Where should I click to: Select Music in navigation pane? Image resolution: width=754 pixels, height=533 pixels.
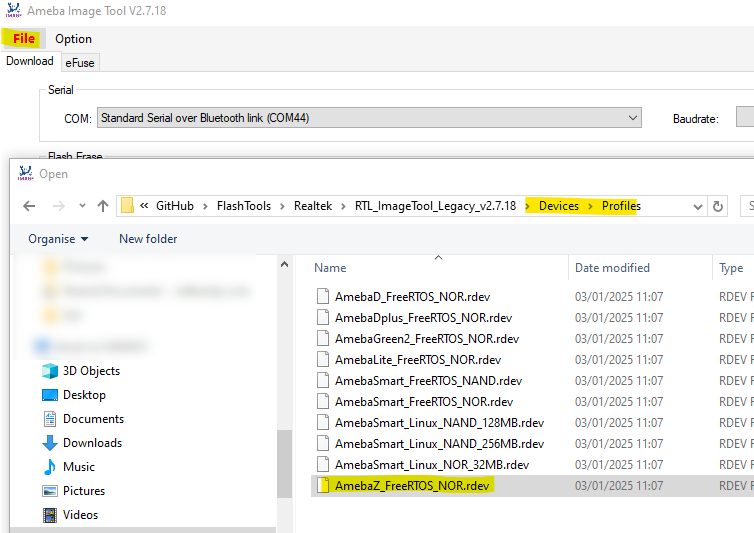coord(79,467)
